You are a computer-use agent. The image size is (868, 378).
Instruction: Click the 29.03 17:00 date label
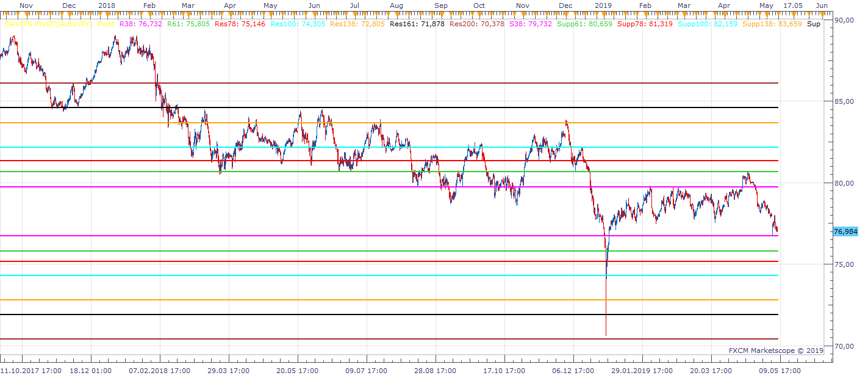pos(228,370)
